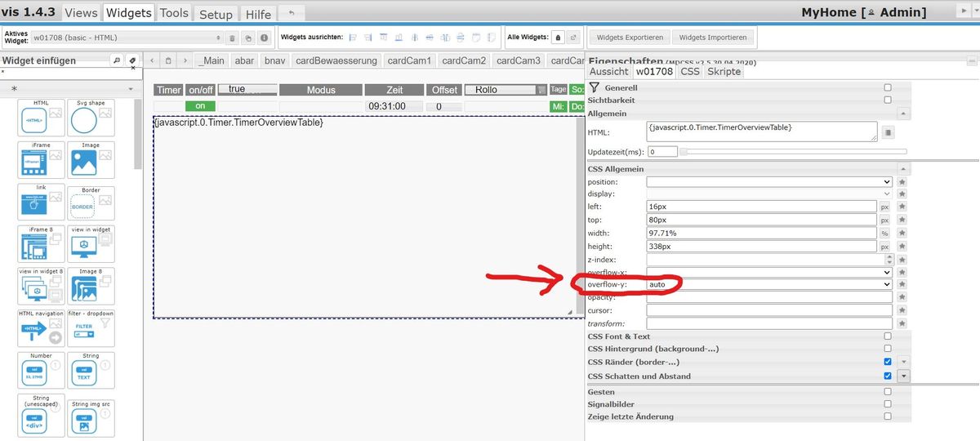Click the first align-widgets icon
This screenshot has height=441, width=980.
[353, 38]
